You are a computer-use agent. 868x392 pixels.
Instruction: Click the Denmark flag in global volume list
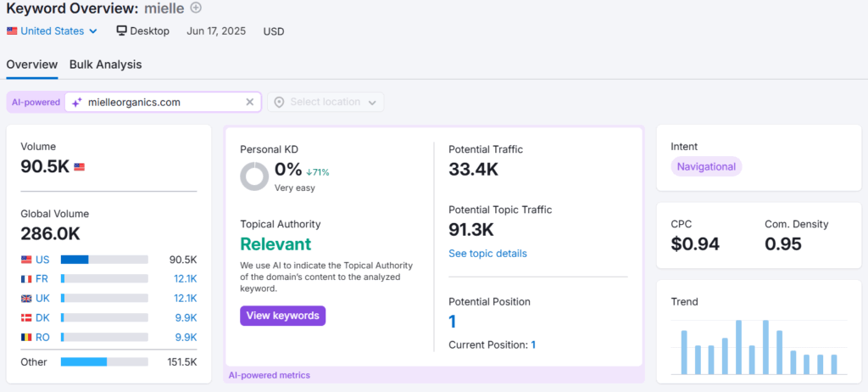tap(26, 317)
